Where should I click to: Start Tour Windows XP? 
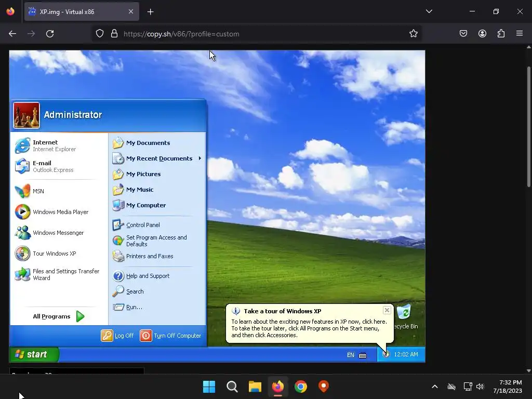pos(46,254)
